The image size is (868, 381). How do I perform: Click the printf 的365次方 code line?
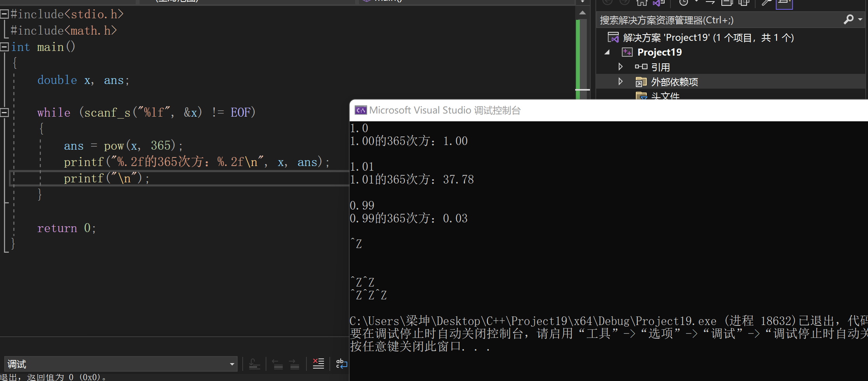pos(197,162)
